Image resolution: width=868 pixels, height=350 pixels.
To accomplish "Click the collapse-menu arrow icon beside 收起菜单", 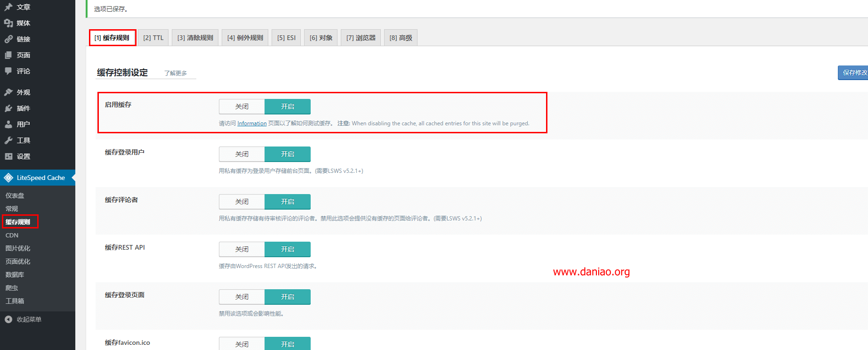I will click(8, 319).
